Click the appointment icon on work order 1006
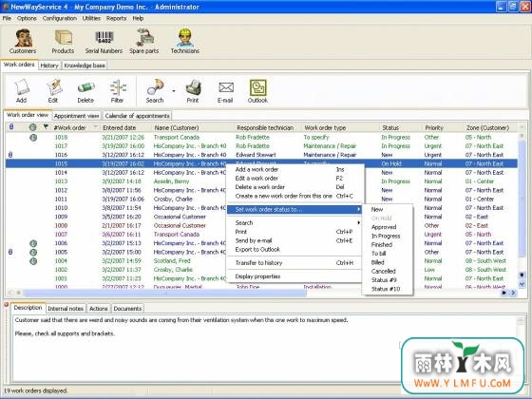This screenshot has height=399, width=532. click(33, 243)
